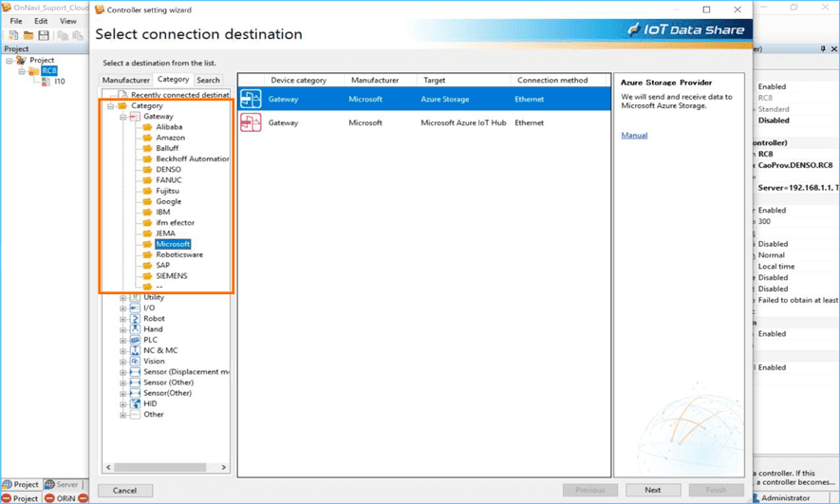Click the Project root icon in OnNavi tree

[21, 60]
